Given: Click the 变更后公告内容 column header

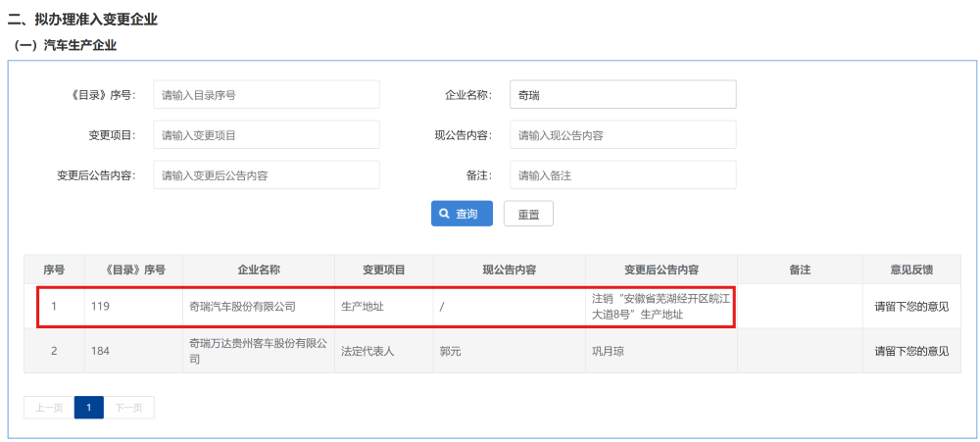Looking at the screenshot, I should pos(661,270).
